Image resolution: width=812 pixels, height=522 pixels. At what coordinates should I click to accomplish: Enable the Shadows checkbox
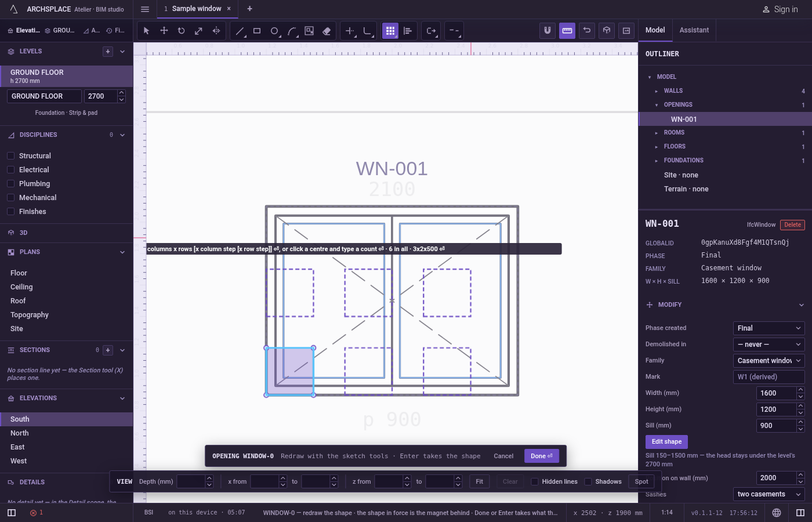(x=588, y=481)
